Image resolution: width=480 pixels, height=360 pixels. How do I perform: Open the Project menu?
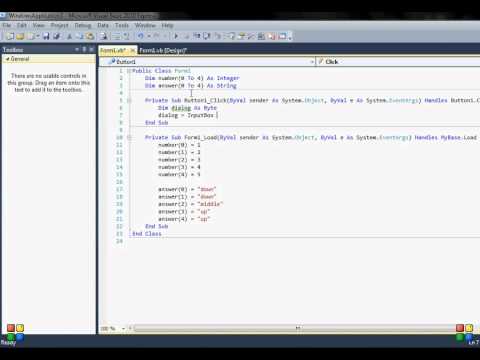[59, 25]
